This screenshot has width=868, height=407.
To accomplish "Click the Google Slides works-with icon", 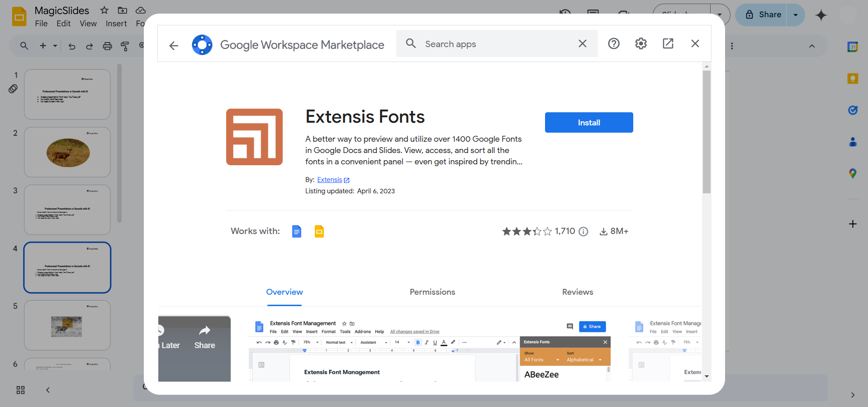I will [319, 231].
